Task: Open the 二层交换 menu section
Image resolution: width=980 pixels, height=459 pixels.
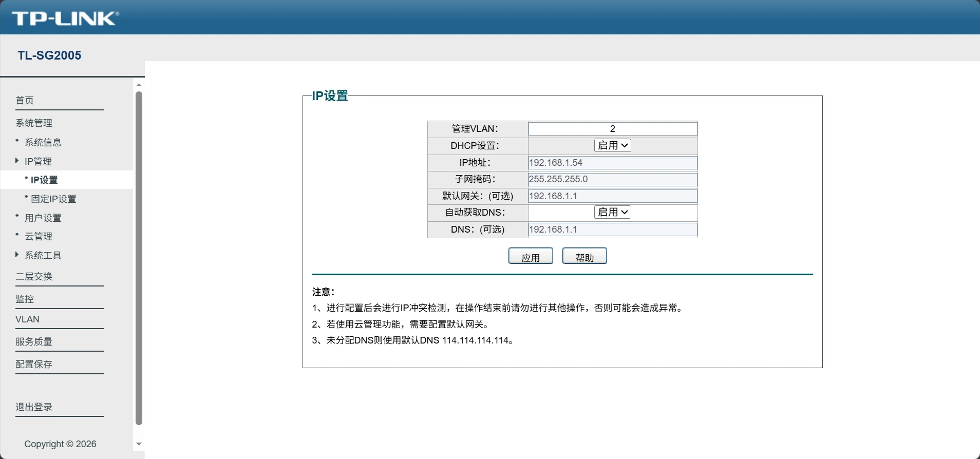Action: point(34,276)
